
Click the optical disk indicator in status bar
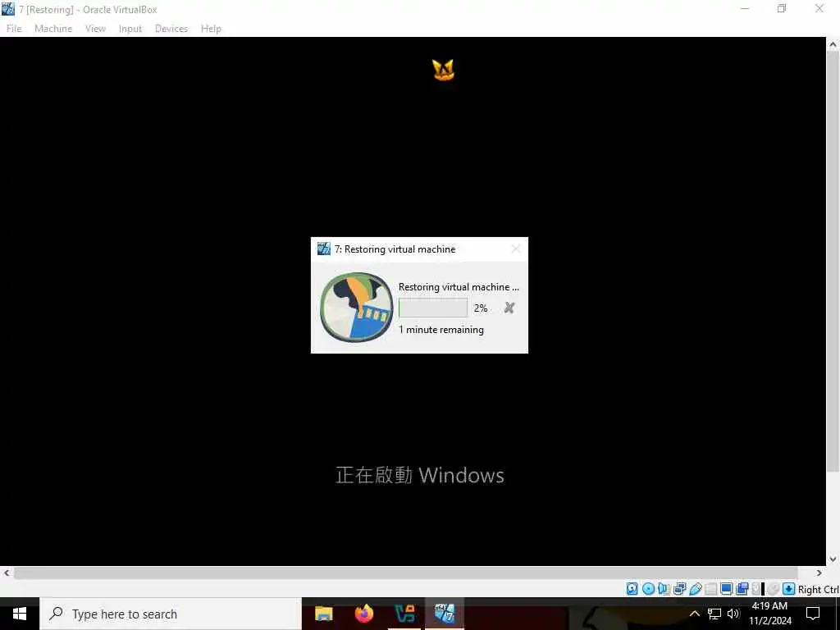tap(648, 589)
